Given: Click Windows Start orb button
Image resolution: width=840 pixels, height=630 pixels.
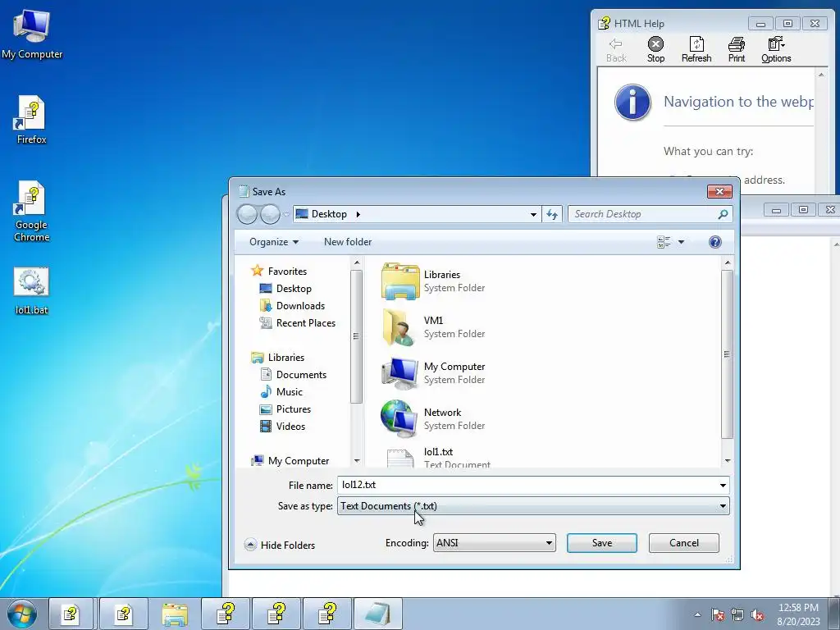Looking at the screenshot, I should pos(21,614).
